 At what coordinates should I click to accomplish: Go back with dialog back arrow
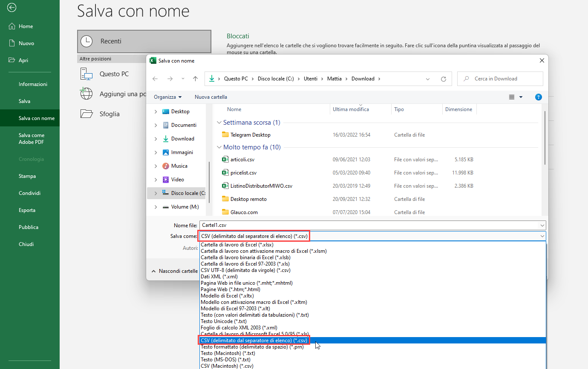(155, 79)
